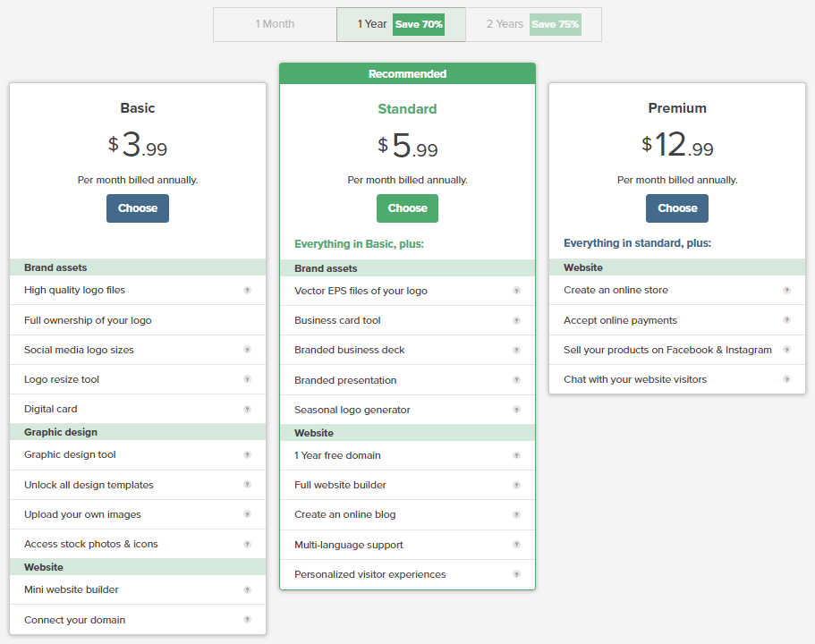Click help icon for Connect your domain
815x644 pixels.
(x=247, y=620)
